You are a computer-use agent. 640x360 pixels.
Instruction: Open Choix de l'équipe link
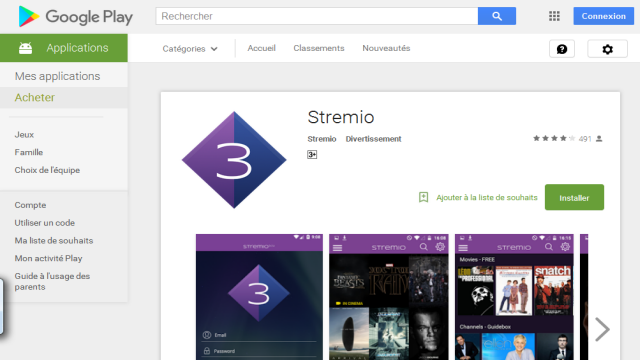[47, 170]
